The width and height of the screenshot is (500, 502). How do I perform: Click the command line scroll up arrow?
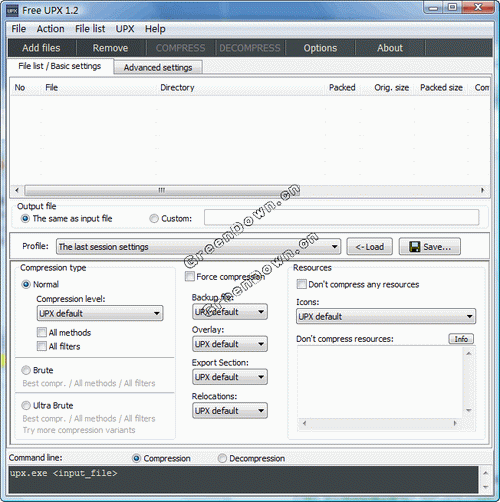(486, 473)
